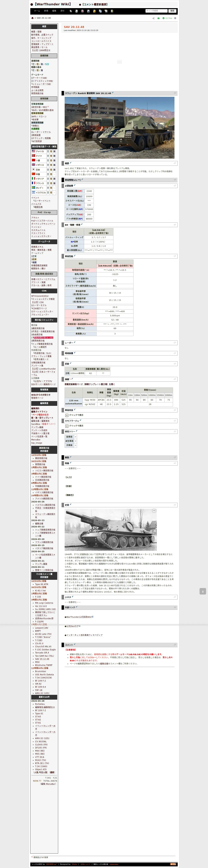Viewport: 208px width, 868px height.
Task: Click the 陸 cell in the フランス row
Action: [x=51, y=183]
